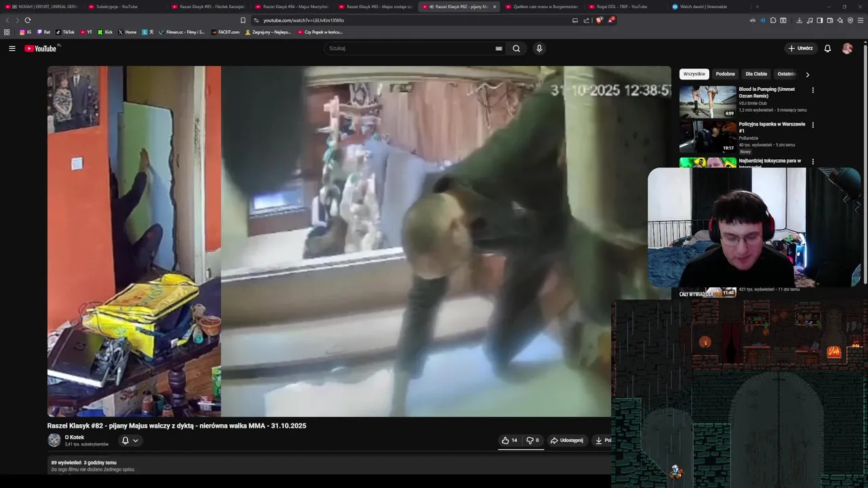Start voice search with microphone

pyautogui.click(x=539, y=48)
